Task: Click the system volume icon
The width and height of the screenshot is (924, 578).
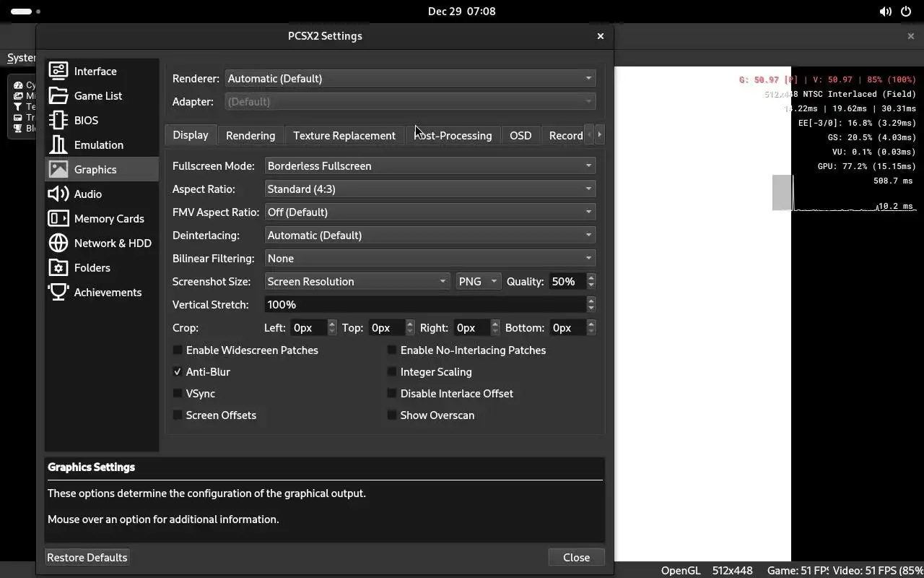Action: click(885, 12)
